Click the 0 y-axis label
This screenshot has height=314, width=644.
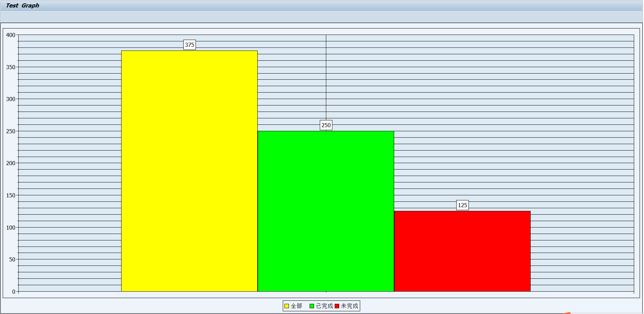click(14, 292)
